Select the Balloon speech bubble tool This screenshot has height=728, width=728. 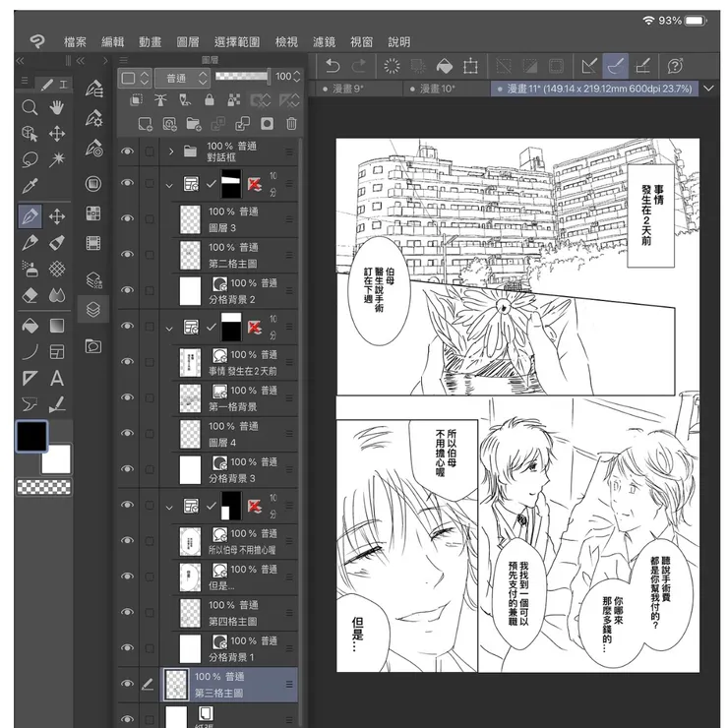click(x=30, y=404)
